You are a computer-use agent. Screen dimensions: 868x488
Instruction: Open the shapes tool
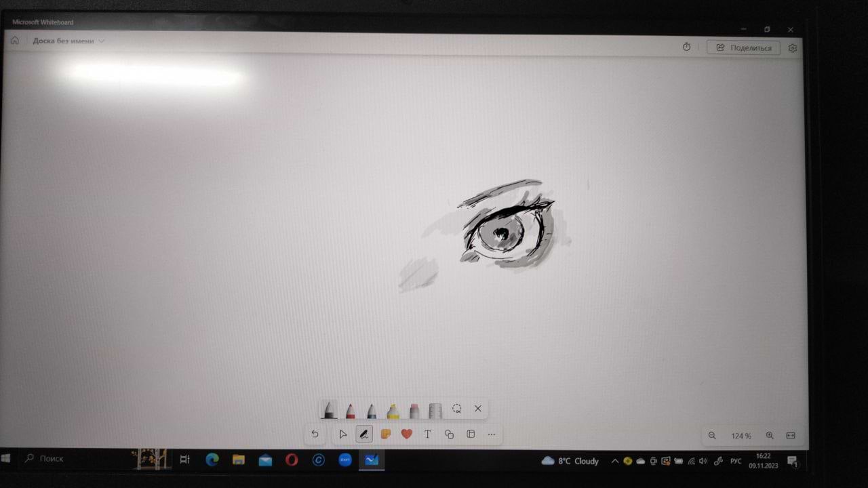coord(449,434)
